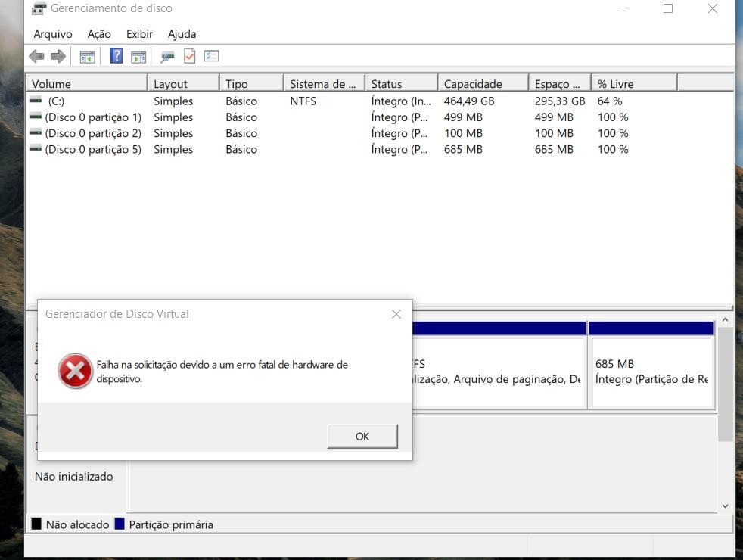This screenshot has width=743, height=560.
Task: Open the Ajuda menu
Action: click(x=182, y=34)
